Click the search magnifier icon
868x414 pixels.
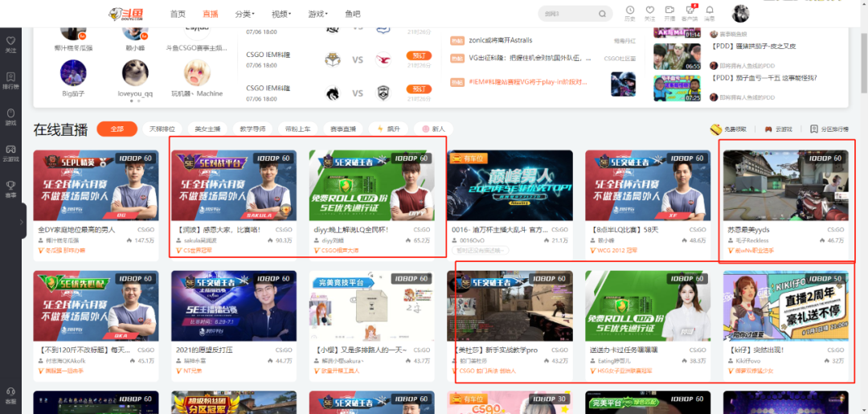tap(602, 14)
